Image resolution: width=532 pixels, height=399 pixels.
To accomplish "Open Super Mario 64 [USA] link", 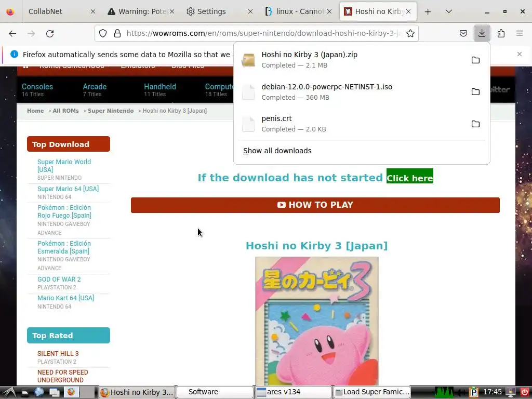I will (68, 189).
